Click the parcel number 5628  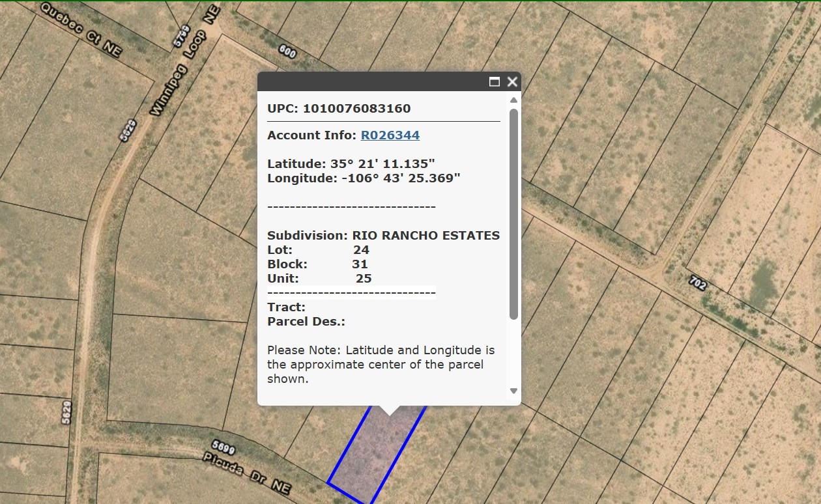[x=127, y=130]
